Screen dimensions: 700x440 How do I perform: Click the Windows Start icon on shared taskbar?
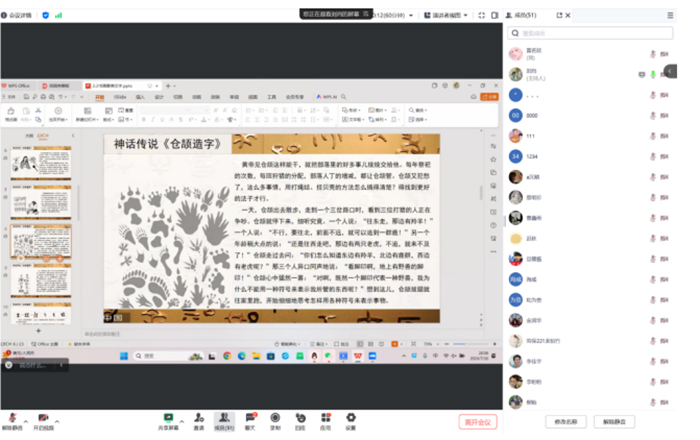(124, 356)
